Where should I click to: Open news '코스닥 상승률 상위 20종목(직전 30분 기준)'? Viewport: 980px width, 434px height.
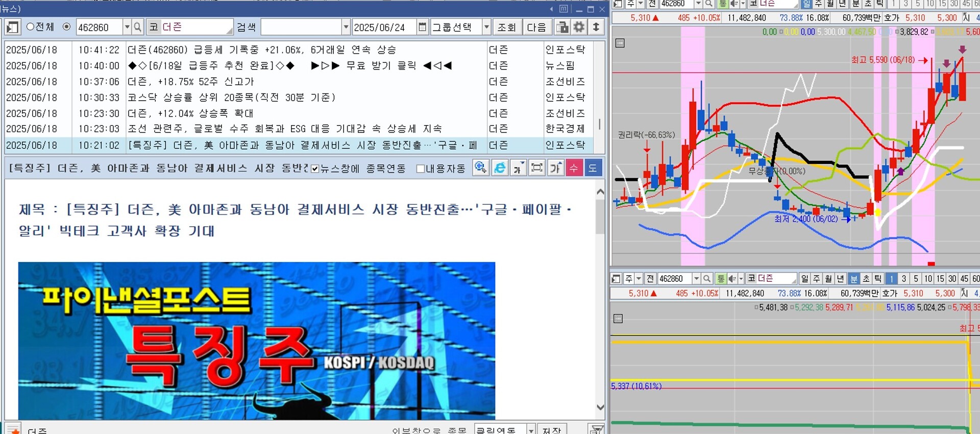point(231,98)
